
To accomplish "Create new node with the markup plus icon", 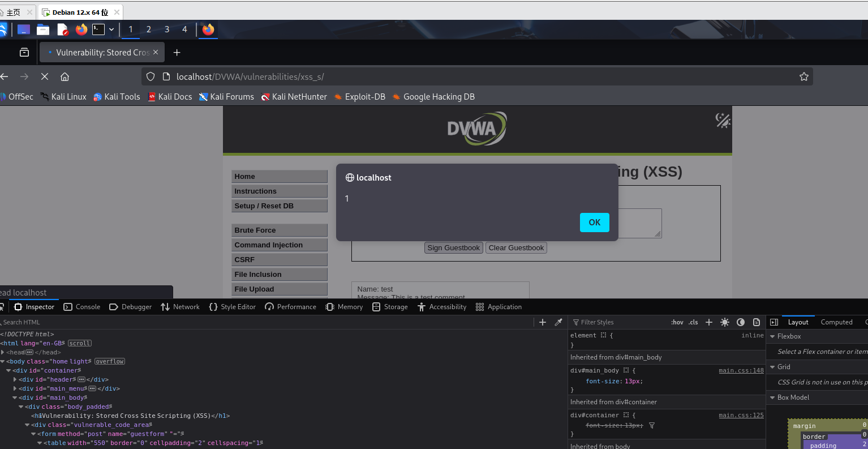I will [542, 322].
